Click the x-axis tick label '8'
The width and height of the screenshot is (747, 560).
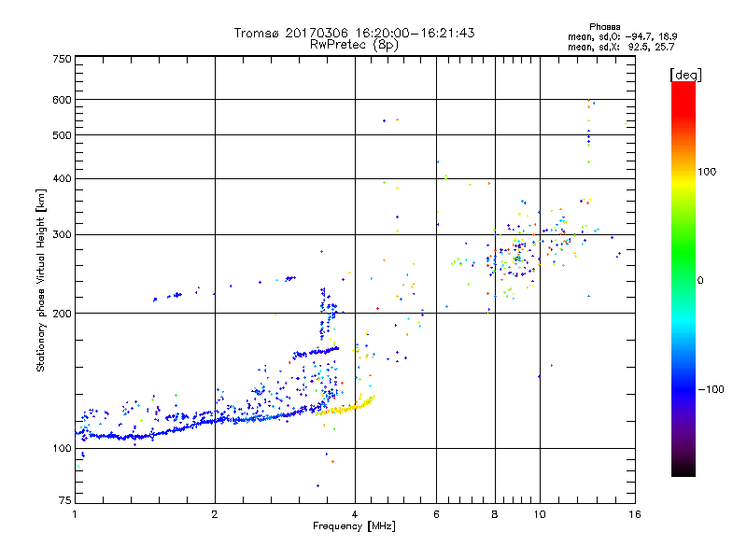tap(495, 514)
